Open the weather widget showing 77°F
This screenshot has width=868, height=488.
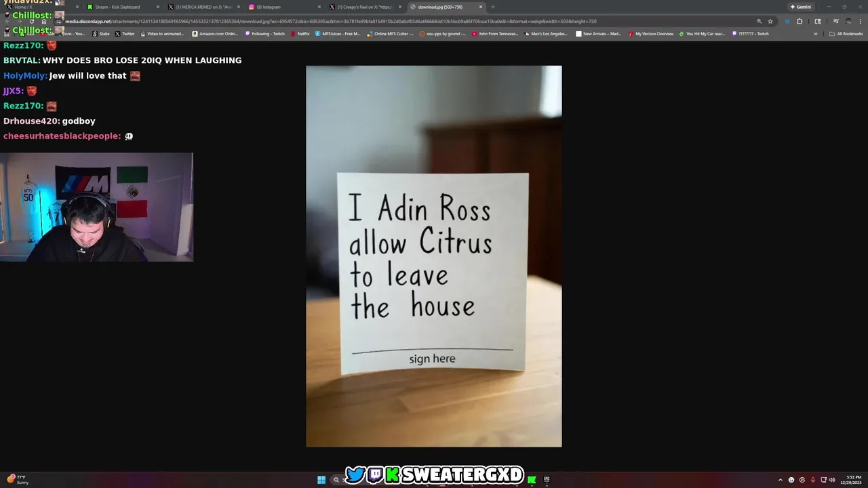click(17, 480)
